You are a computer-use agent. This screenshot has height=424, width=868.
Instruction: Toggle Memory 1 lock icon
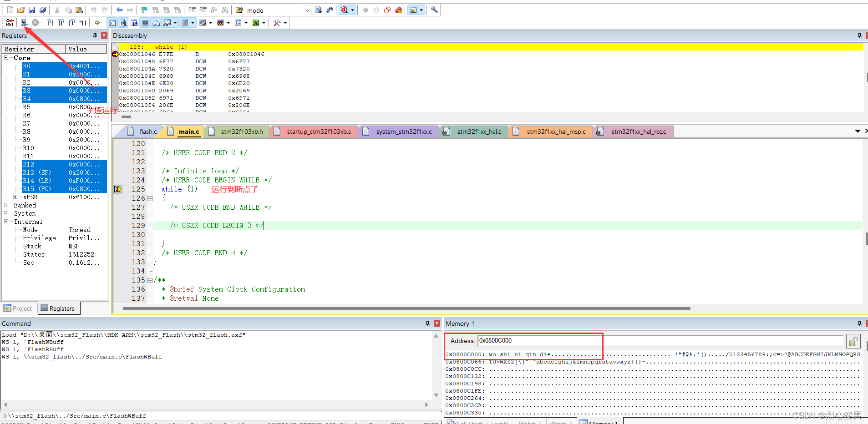853,341
